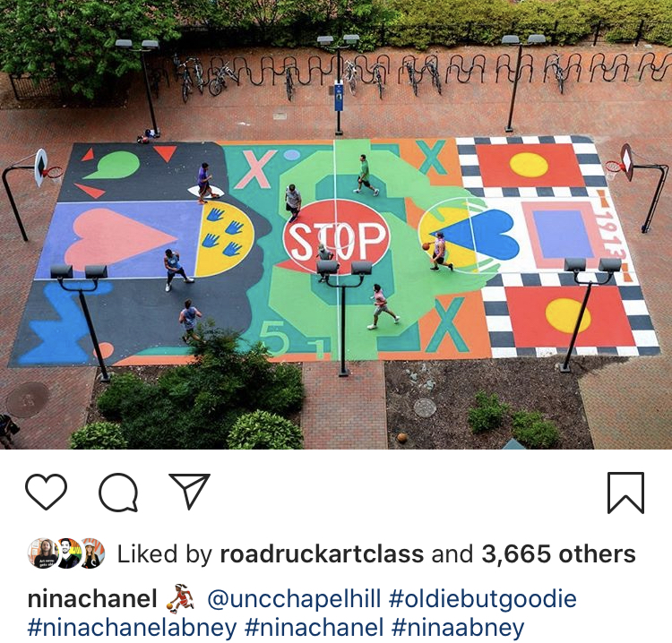This screenshot has height=643, width=672.
Task: Open the roadruckartclass profile
Action: point(322,554)
